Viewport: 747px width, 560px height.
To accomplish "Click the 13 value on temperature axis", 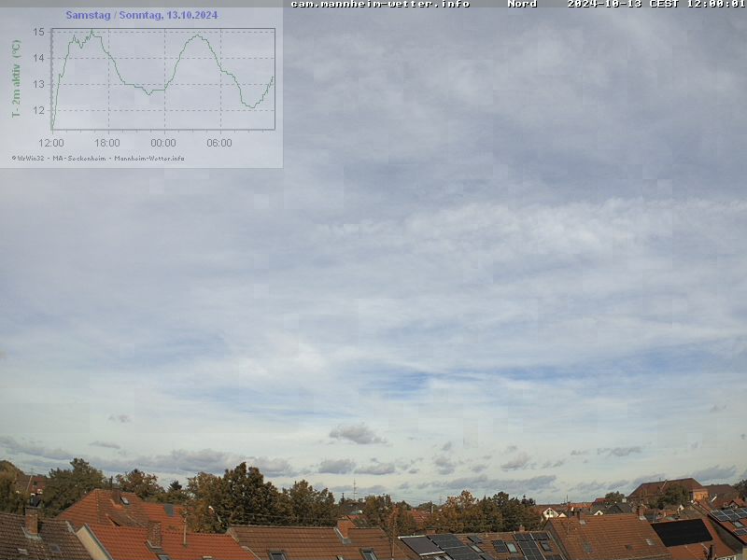I will (x=38, y=84).
